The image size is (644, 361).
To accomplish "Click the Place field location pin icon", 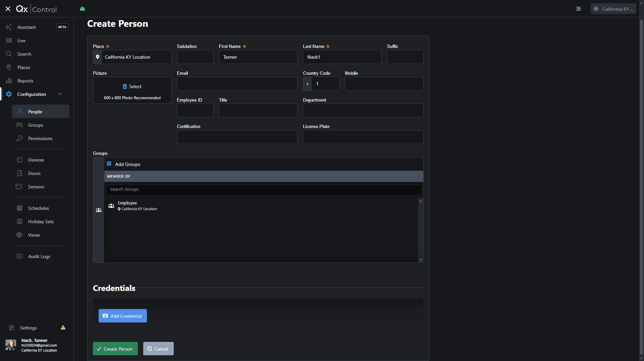I will (x=98, y=57).
